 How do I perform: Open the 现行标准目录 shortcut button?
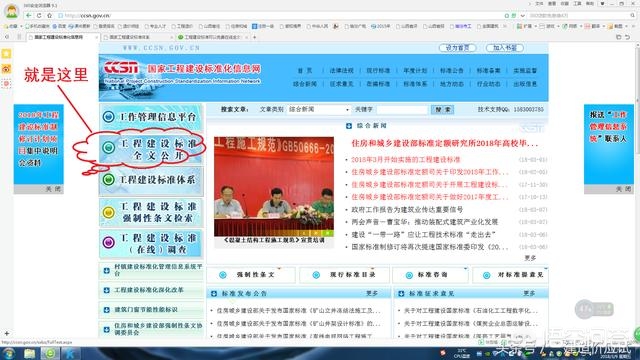[x=344, y=275]
